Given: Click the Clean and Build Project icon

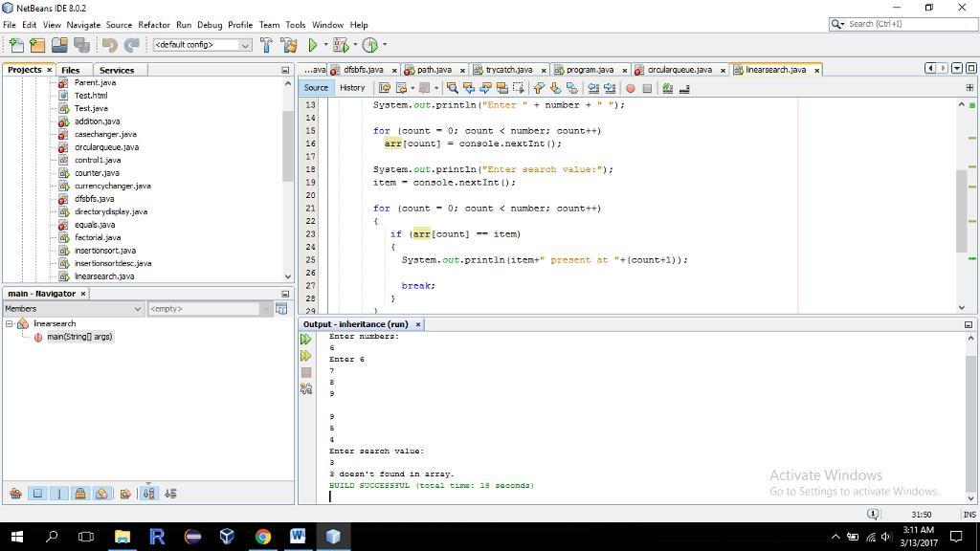Looking at the screenshot, I should pos(288,45).
